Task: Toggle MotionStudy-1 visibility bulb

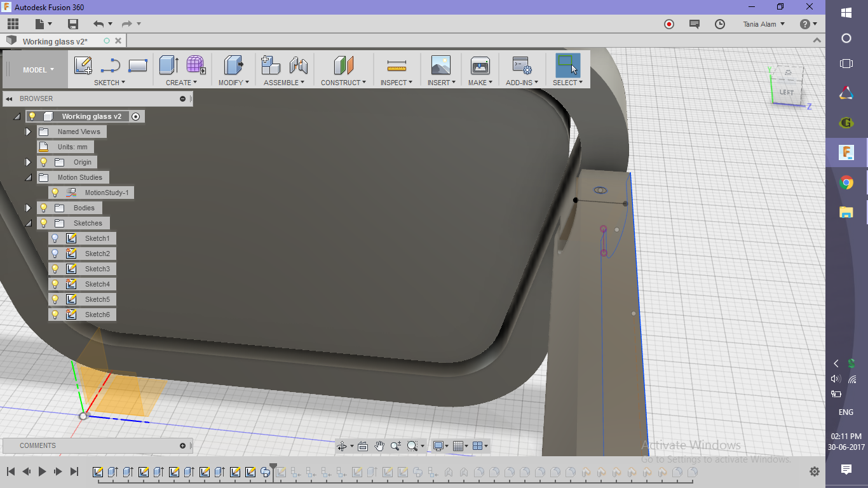Action: 55,193
